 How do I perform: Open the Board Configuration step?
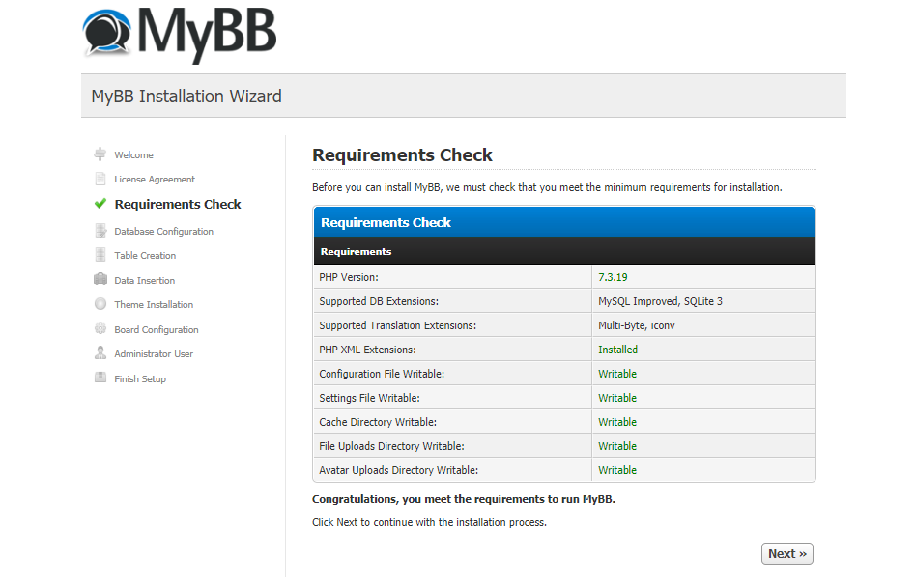click(157, 329)
